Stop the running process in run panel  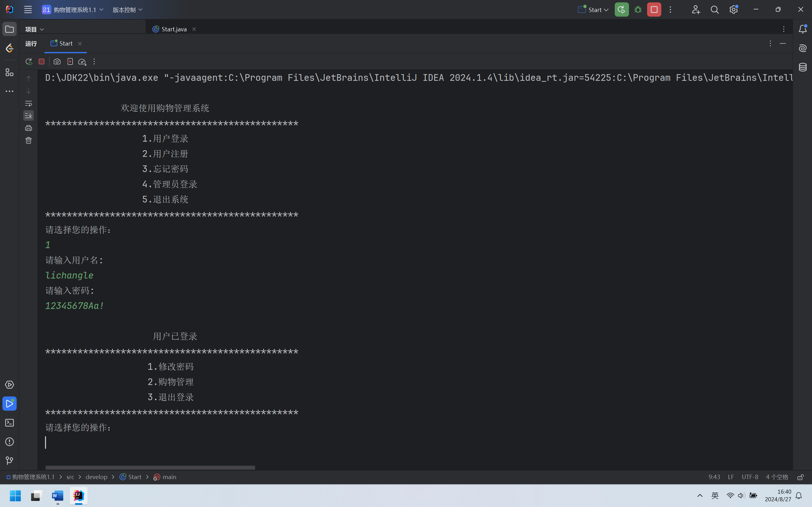click(x=42, y=62)
